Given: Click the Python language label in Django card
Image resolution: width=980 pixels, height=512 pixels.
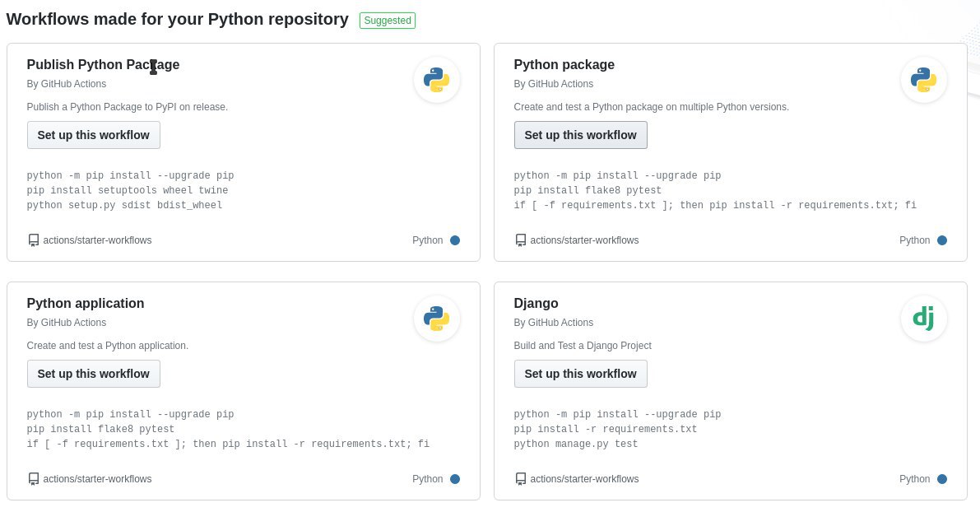Looking at the screenshot, I should (x=914, y=479).
